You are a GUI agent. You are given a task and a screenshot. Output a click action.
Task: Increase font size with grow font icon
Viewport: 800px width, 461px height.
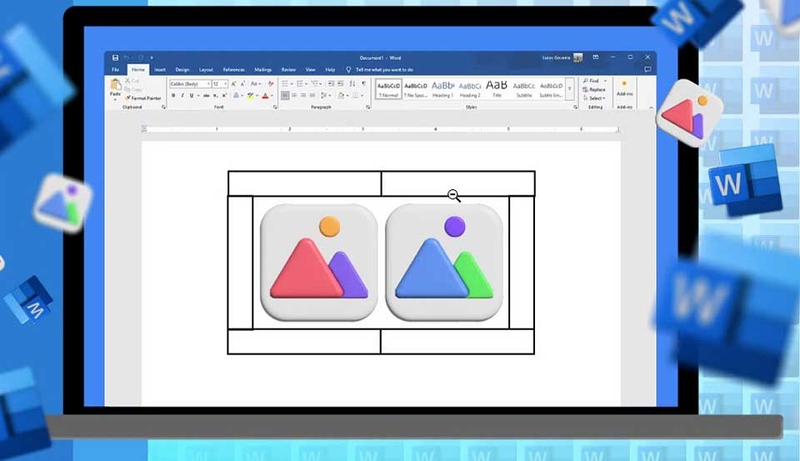coord(234,84)
